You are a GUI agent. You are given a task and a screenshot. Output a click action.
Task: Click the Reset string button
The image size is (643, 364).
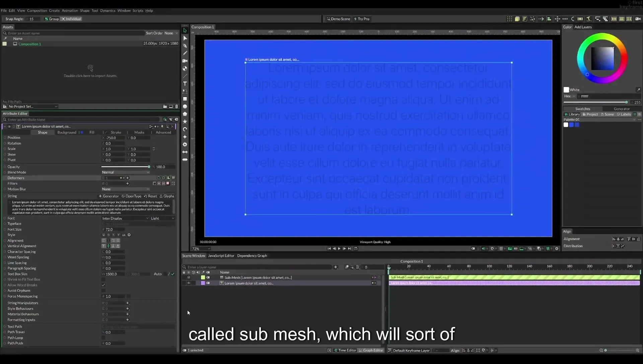[150, 196]
